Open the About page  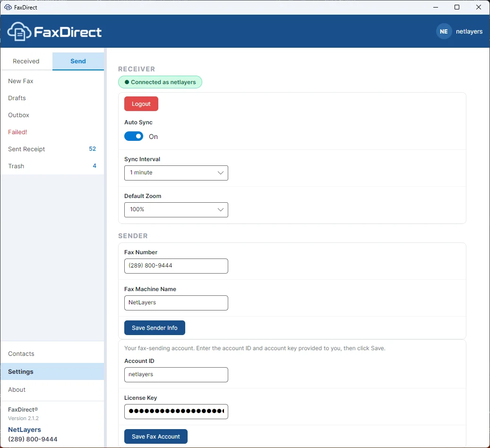pos(52,389)
